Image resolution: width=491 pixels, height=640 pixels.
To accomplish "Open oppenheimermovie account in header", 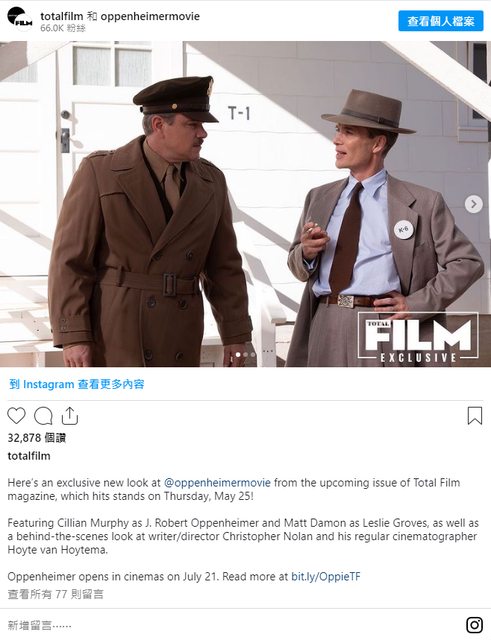I will (x=150, y=16).
